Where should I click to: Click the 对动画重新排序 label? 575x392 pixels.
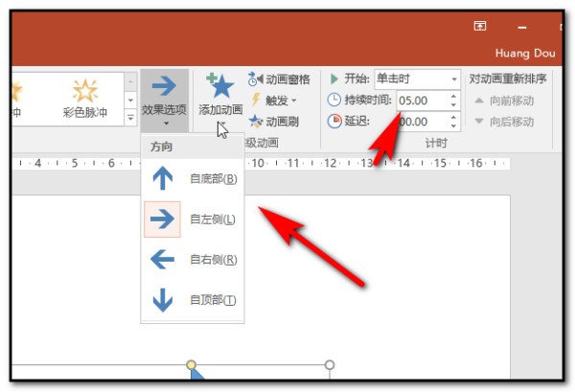click(x=508, y=79)
